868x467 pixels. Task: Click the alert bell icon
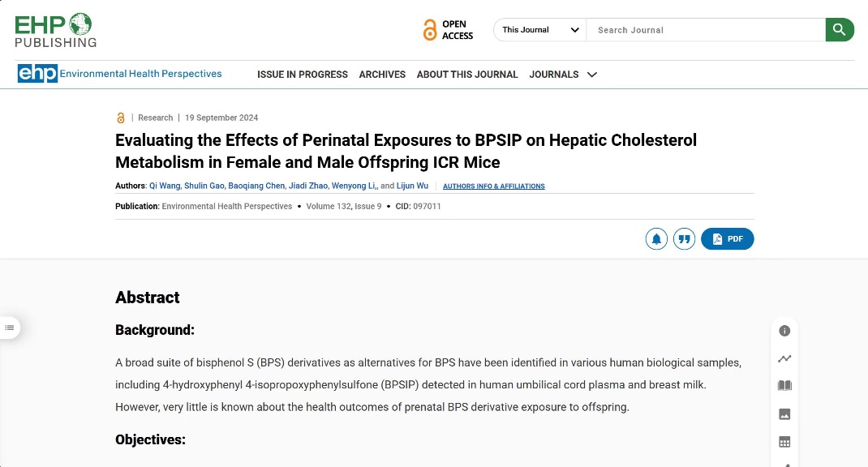(x=656, y=239)
